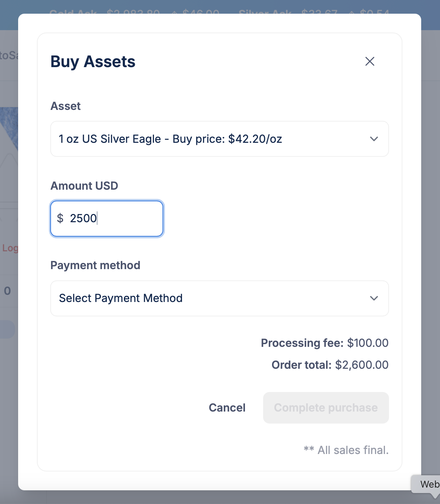440x504 pixels.
Task: Click the Asset field label
Action: (x=66, y=106)
